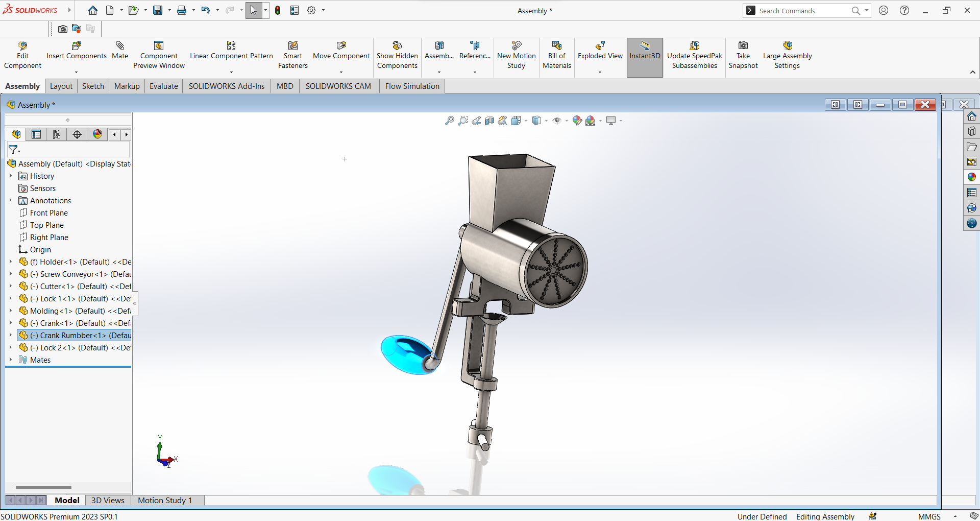The width and height of the screenshot is (980, 521).
Task: Click feature tree horizontal scrollbar
Action: coord(43,487)
